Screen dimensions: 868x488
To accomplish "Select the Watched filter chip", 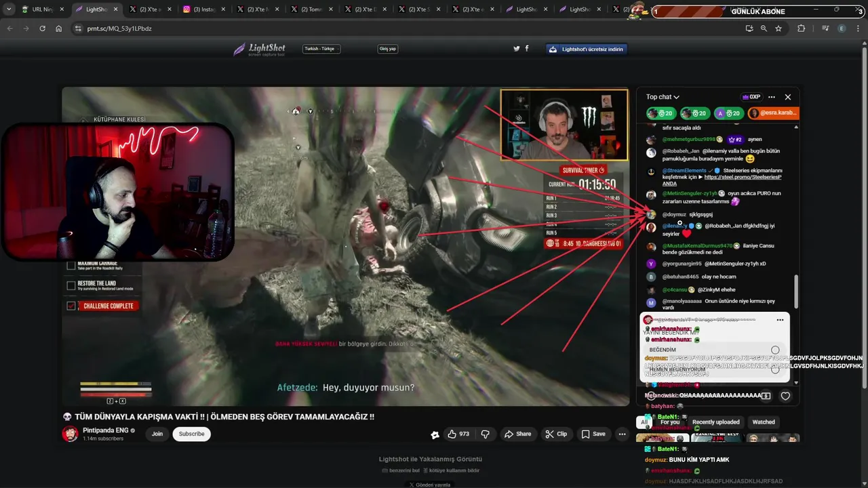I will [x=764, y=422].
